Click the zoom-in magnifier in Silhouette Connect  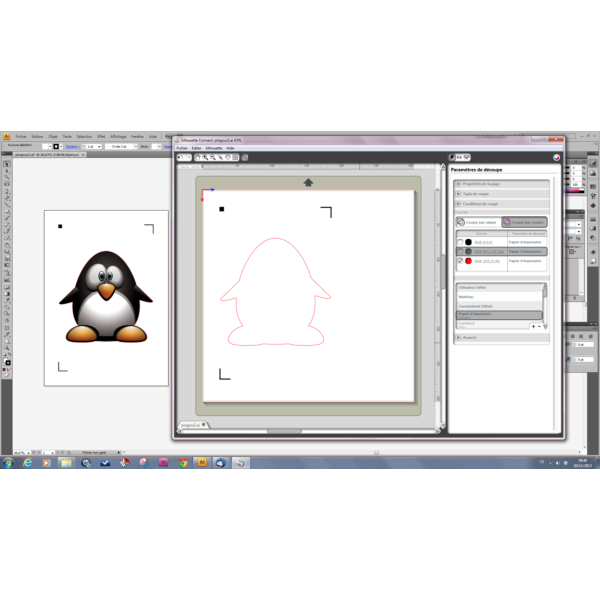pos(205,157)
